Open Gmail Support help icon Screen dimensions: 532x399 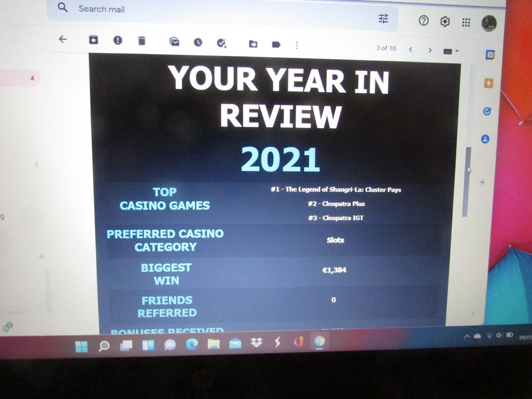tap(424, 20)
